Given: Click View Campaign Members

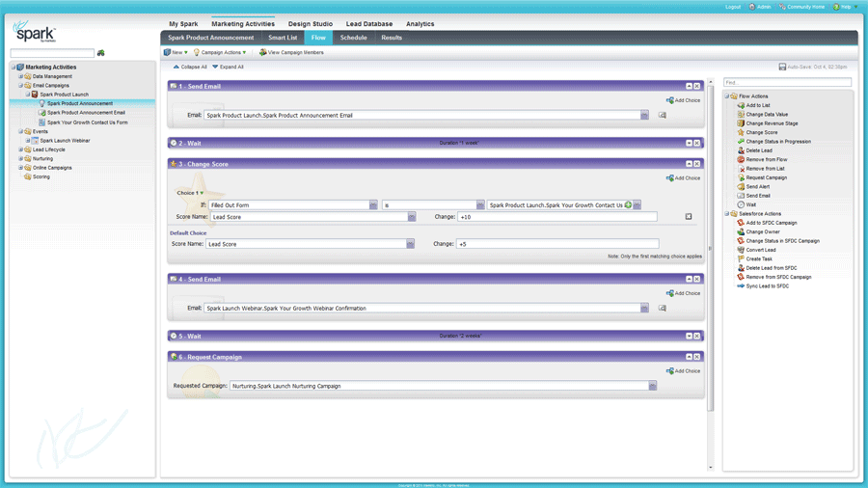Looking at the screenshot, I should [291, 53].
